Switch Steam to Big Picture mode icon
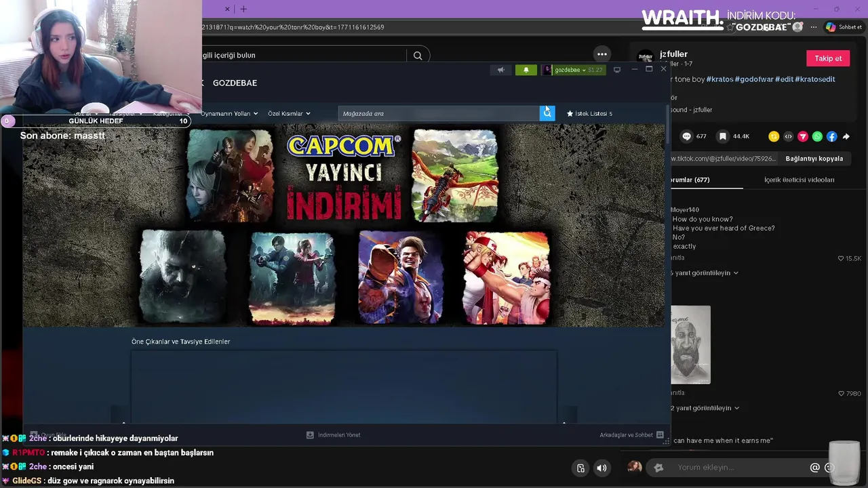 point(616,70)
